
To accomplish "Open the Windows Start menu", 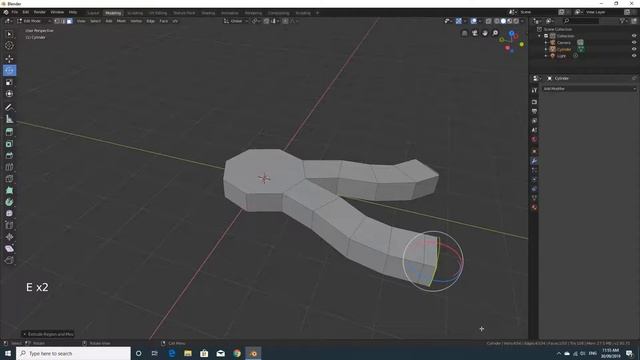I will (8, 353).
